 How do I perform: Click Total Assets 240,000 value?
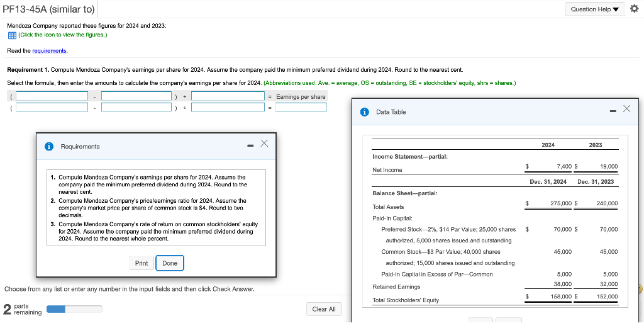(607, 203)
